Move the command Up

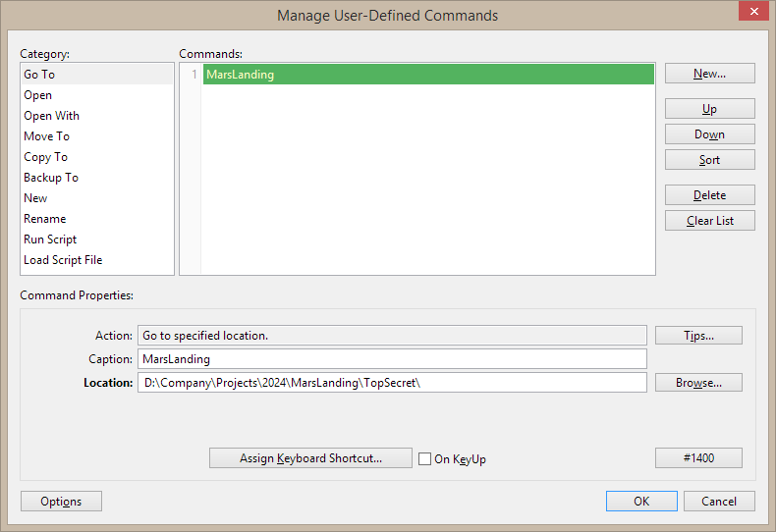[709, 109]
